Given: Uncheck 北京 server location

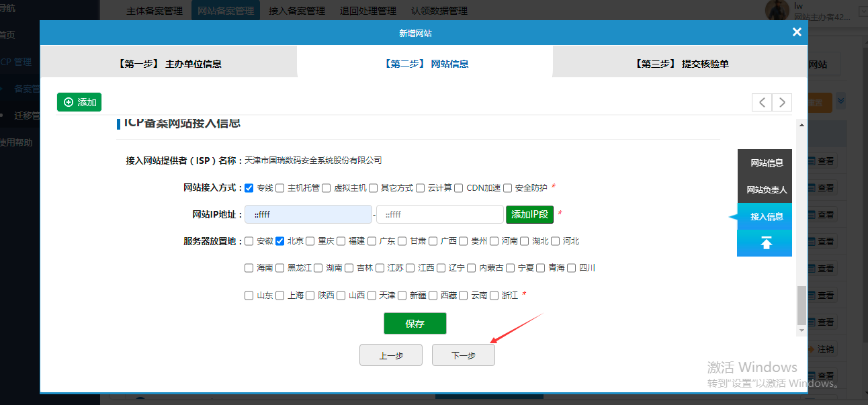Looking at the screenshot, I should [x=280, y=241].
